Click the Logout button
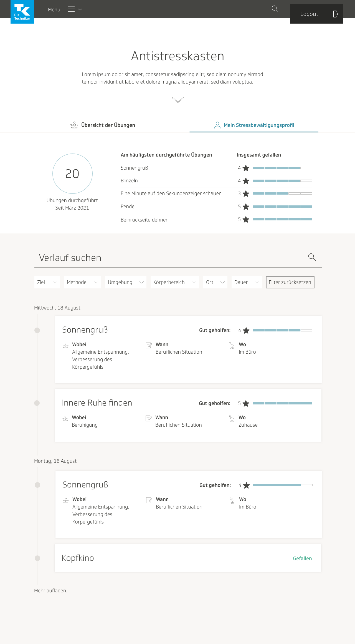355x644 pixels. tap(316, 14)
